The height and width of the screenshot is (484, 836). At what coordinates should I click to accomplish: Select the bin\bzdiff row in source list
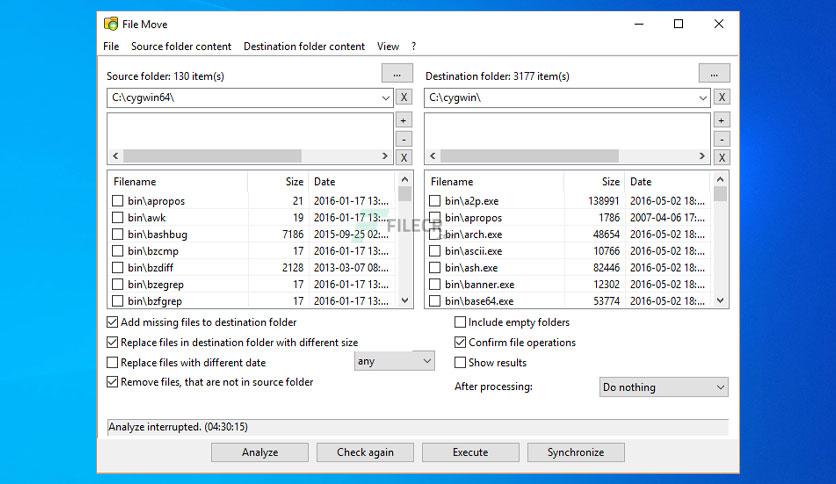point(253,268)
